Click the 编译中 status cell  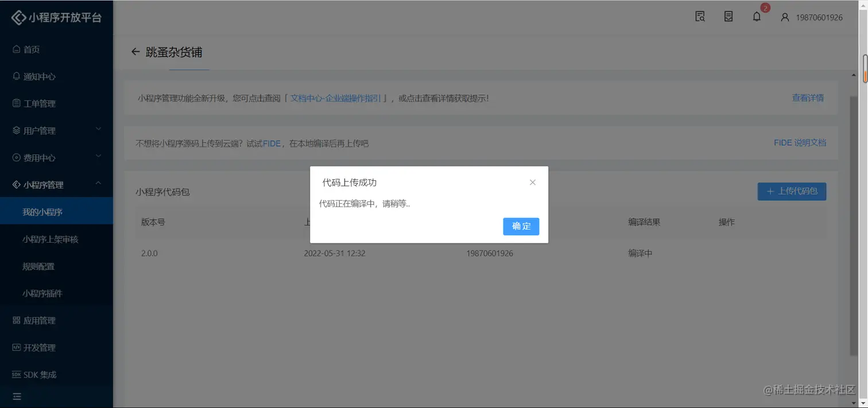pyautogui.click(x=640, y=253)
